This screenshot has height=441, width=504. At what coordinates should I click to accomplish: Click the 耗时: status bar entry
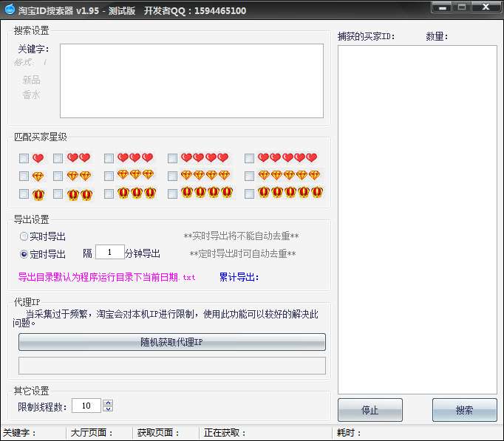pyautogui.click(x=349, y=433)
